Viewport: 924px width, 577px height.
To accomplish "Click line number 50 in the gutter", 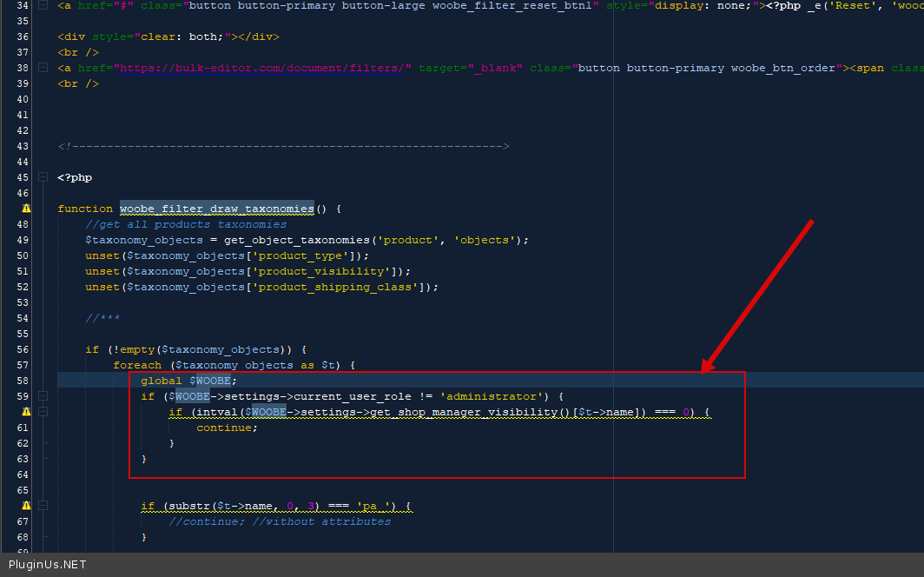I will 22,255.
